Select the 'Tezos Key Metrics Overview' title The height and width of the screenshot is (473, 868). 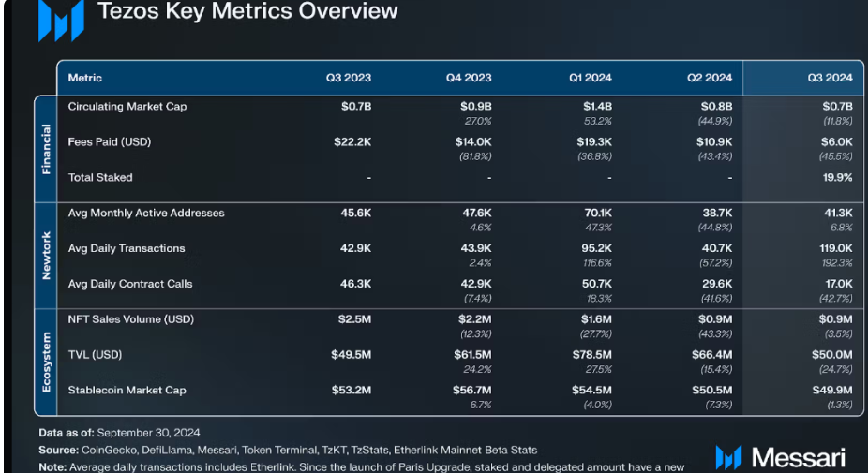click(x=247, y=11)
